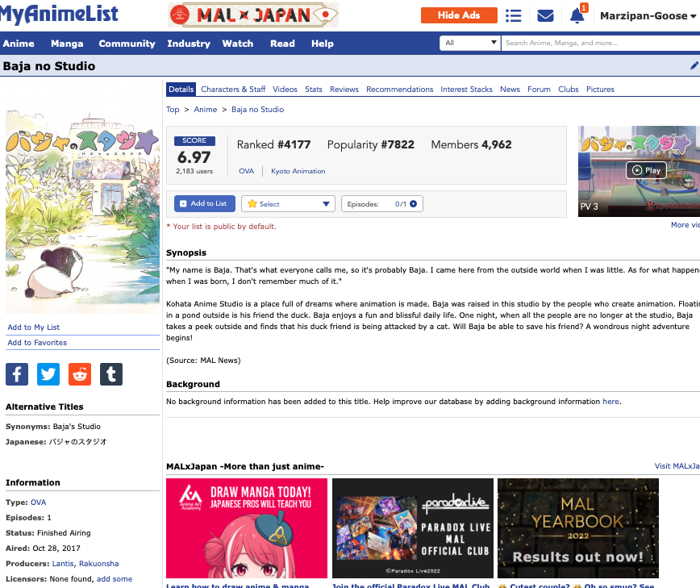Open the Kyoto Animation studio link

[298, 171]
